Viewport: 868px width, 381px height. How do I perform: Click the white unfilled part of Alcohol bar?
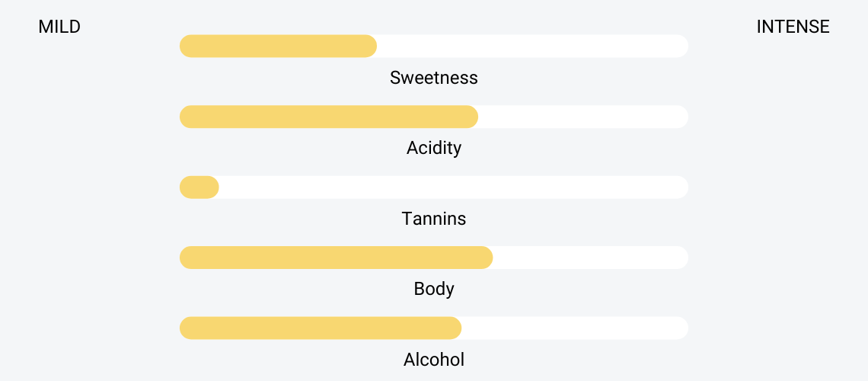click(x=575, y=328)
